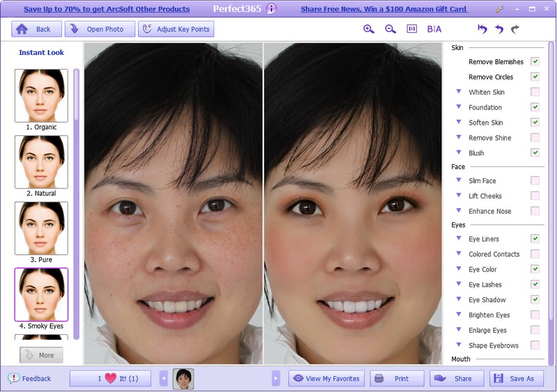
Task: Click the undo all arrow icon
Action: click(x=482, y=29)
